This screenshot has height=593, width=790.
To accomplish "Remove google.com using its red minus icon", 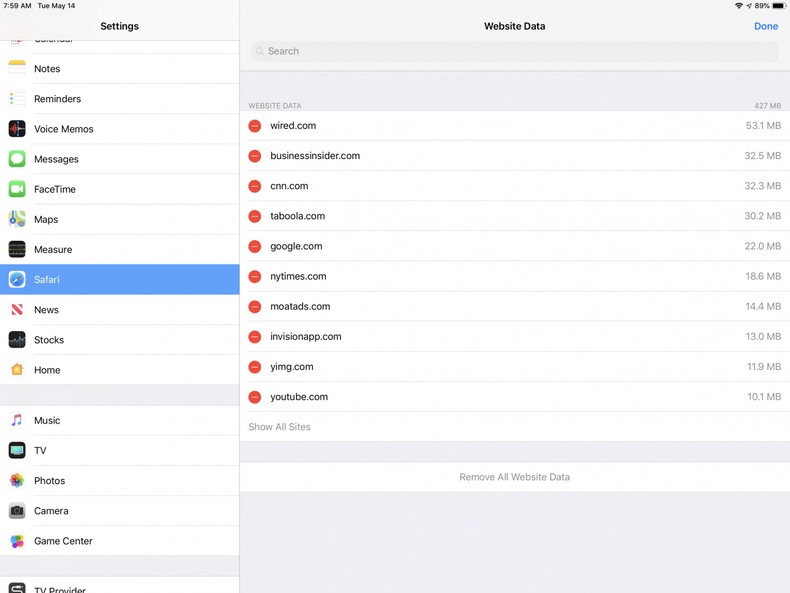I will (x=255, y=246).
